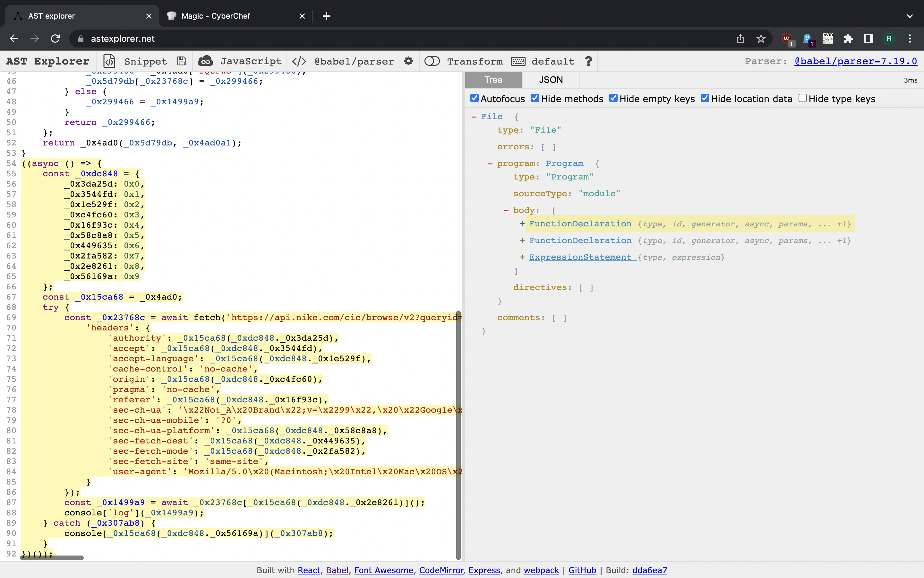Click the Snippet code file icon
The image size is (924, 578).
(109, 61)
